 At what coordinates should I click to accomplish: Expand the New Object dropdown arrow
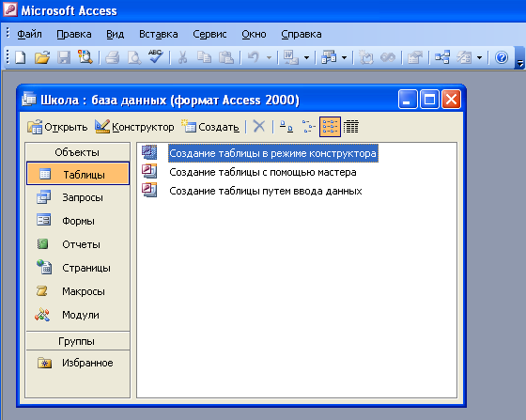tap(479, 57)
